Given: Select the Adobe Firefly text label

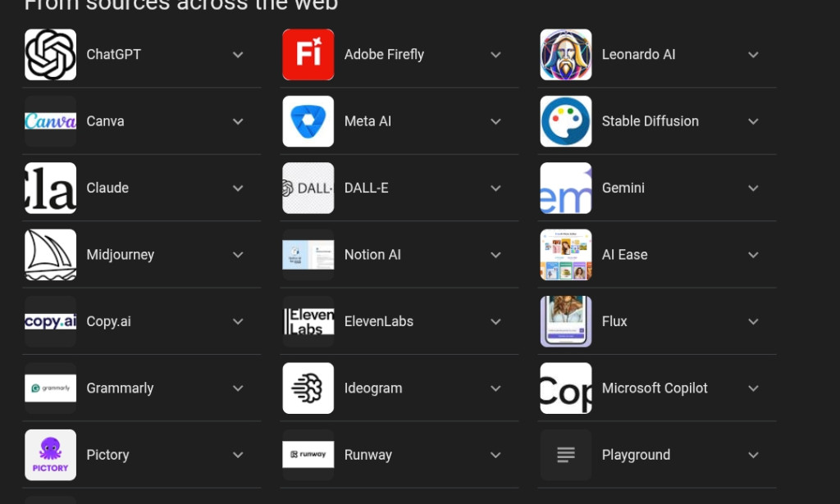Looking at the screenshot, I should coord(384,55).
